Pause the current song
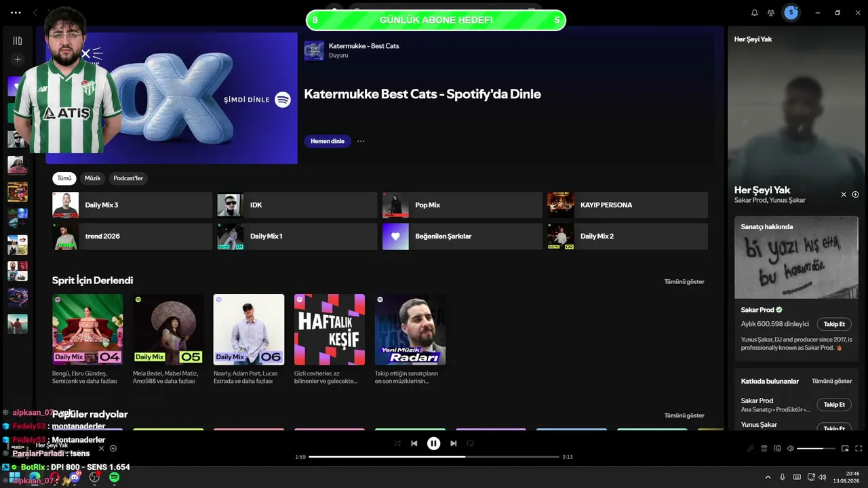This screenshot has height=488, width=868. click(434, 443)
